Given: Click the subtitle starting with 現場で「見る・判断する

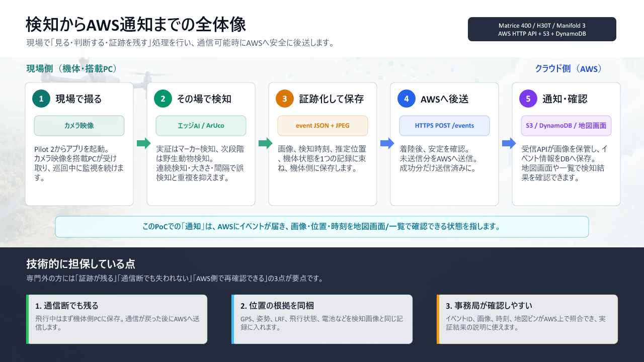Looking at the screenshot, I should coord(181,43).
